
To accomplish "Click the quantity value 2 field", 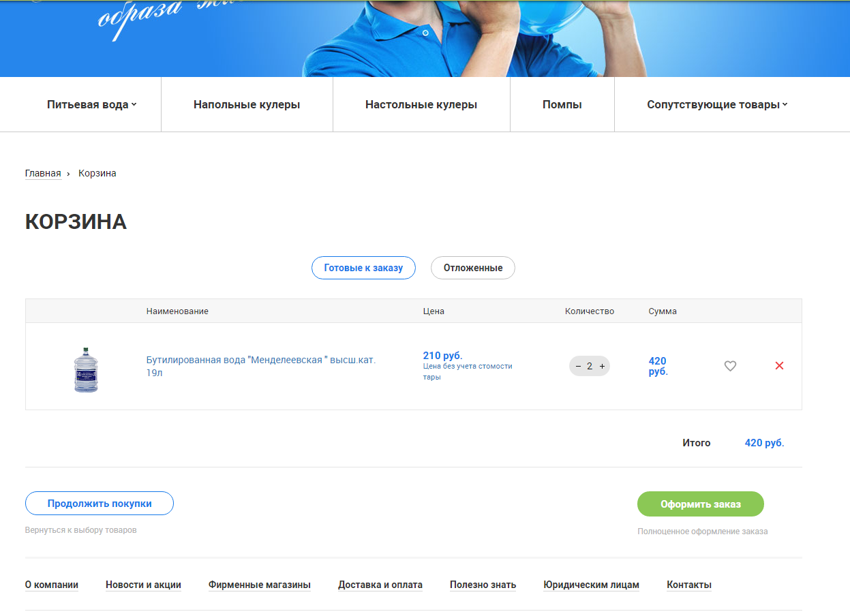I will click(590, 366).
